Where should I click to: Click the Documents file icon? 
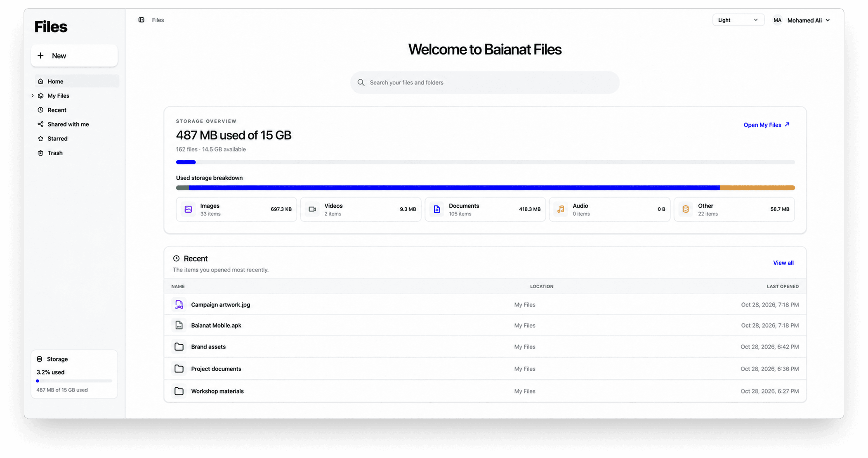pos(437,209)
